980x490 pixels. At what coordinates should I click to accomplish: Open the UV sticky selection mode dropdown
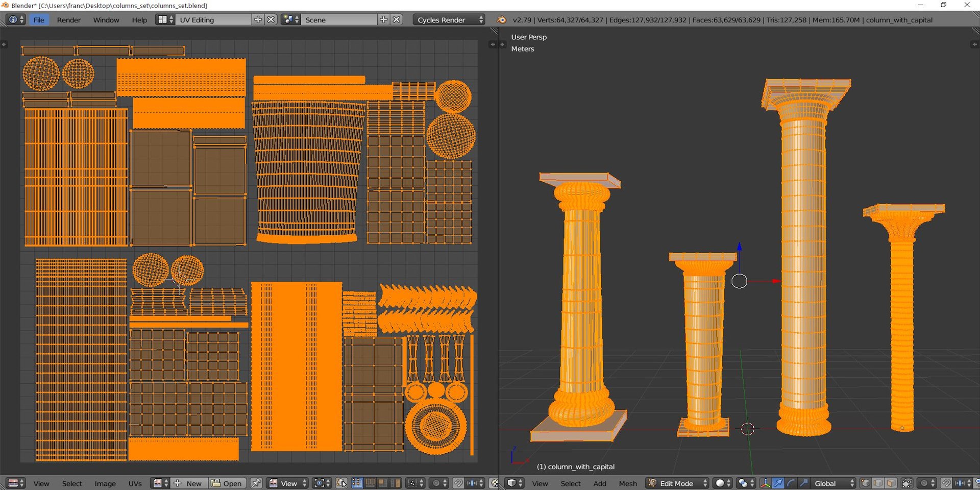tap(415, 483)
